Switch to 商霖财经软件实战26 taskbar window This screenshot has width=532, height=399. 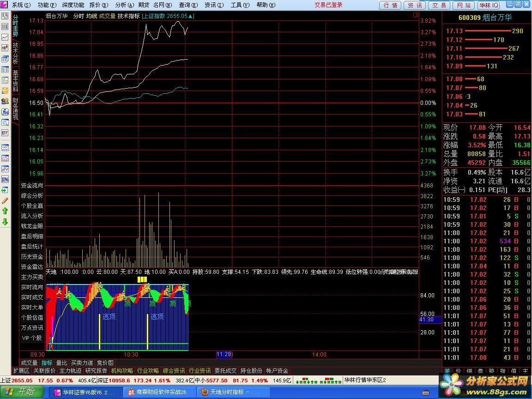click(159, 392)
